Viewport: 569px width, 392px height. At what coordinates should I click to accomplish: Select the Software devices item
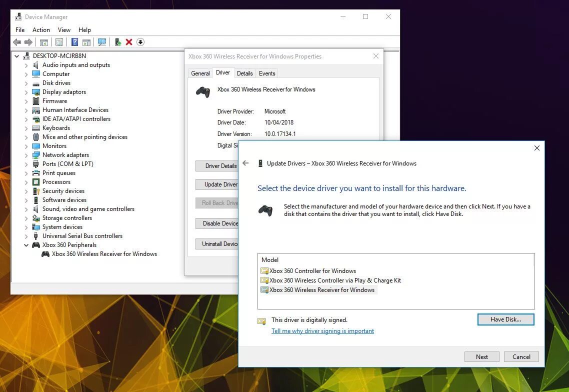[x=64, y=200]
